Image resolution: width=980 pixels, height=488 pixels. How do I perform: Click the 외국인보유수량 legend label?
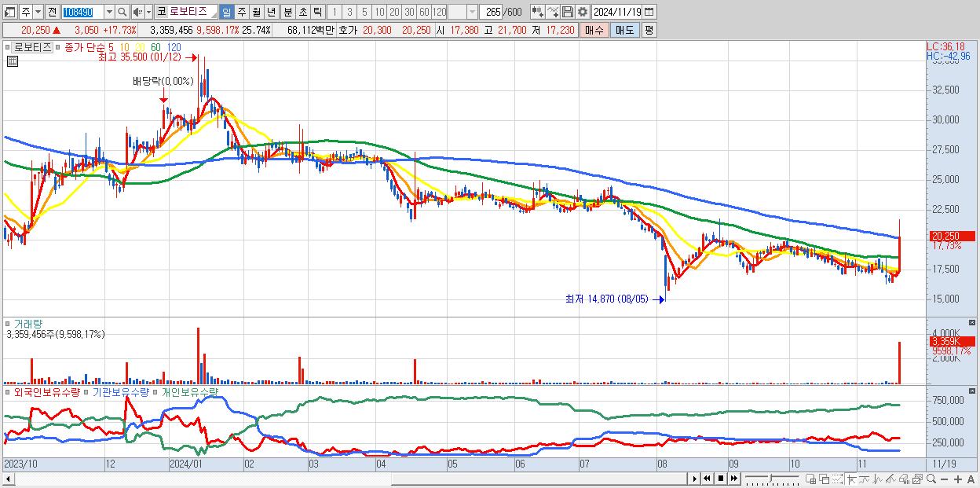(46, 391)
